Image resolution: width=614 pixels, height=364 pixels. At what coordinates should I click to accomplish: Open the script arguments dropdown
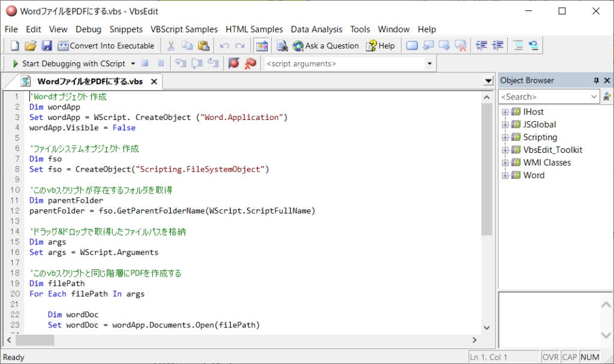pyautogui.click(x=429, y=63)
